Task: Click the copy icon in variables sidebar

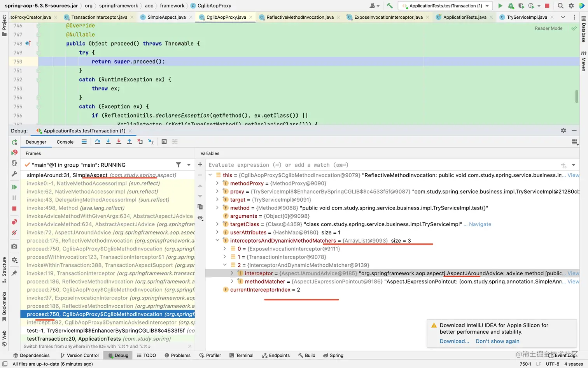Action: pos(200,207)
